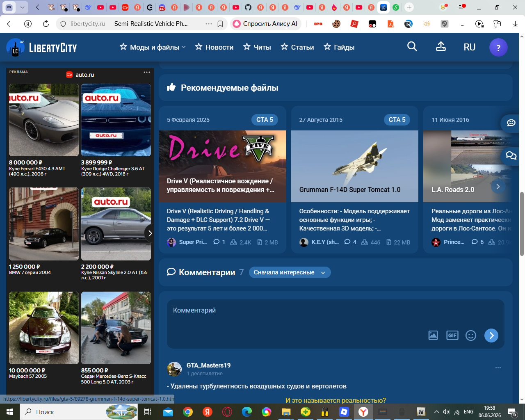Open Opera from the taskbar

(227, 412)
